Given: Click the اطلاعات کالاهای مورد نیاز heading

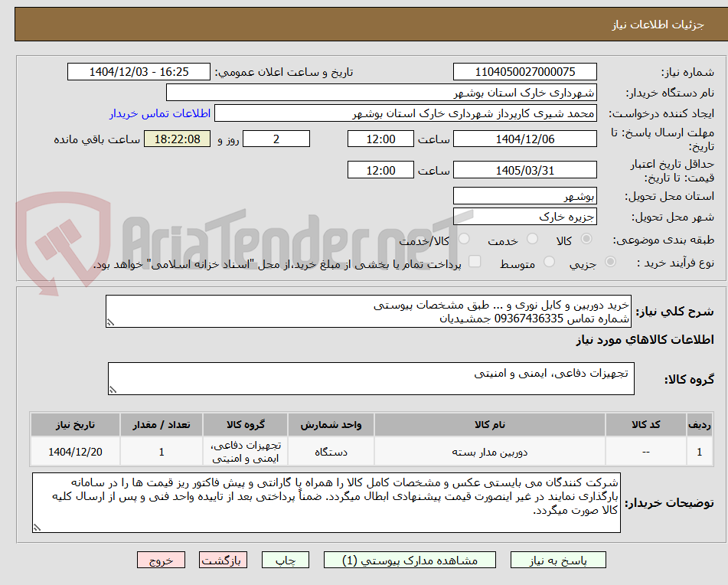Looking at the screenshot, I should [x=645, y=340].
